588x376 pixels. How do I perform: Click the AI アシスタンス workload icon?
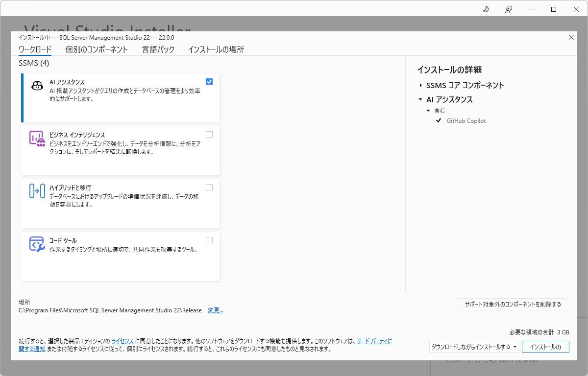click(x=36, y=86)
